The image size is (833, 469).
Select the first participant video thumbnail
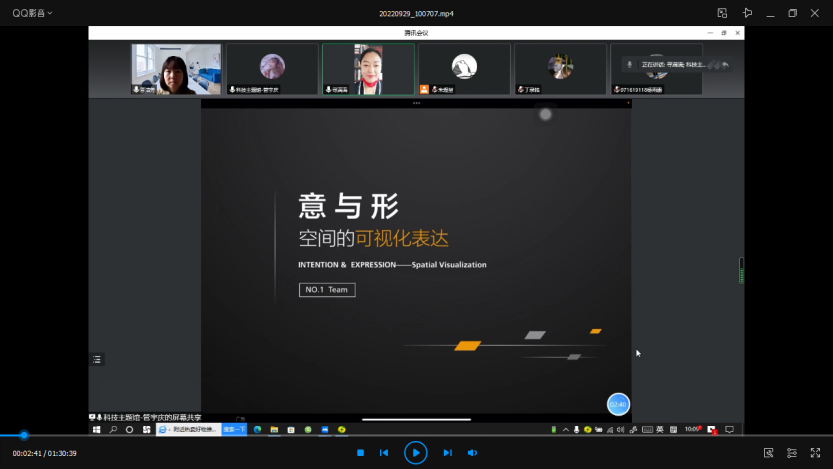click(176, 69)
